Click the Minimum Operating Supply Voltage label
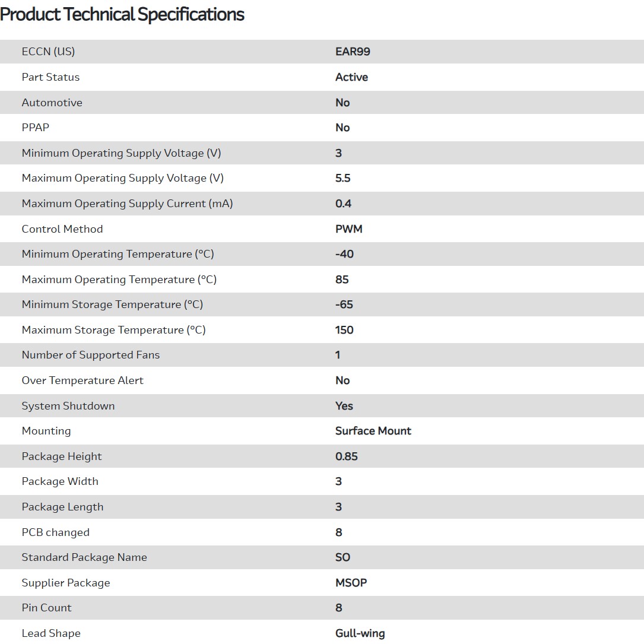The image size is (644, 644). 121,153
